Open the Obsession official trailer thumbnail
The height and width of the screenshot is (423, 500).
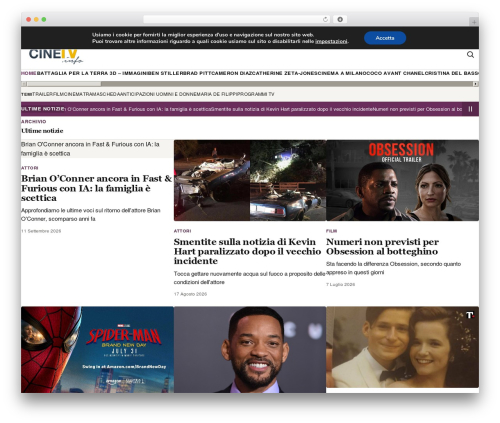(402, 180)
